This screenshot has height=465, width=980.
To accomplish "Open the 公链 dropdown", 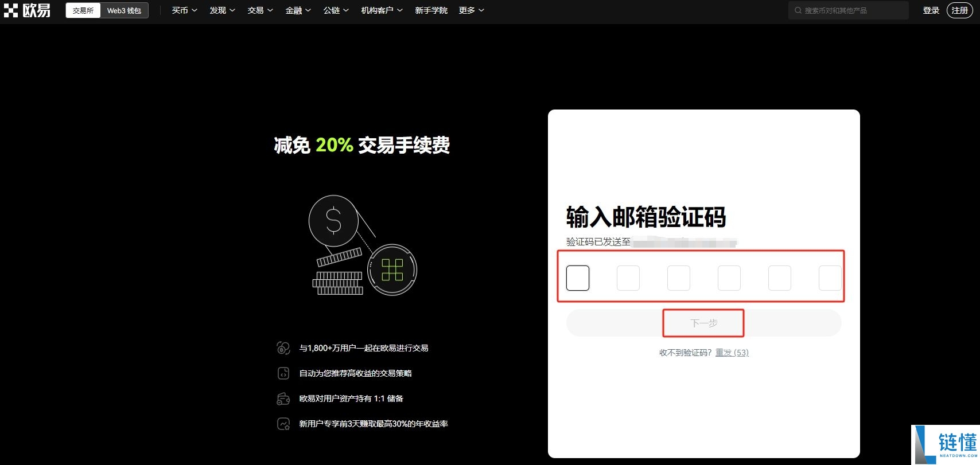I will [336, 10].
